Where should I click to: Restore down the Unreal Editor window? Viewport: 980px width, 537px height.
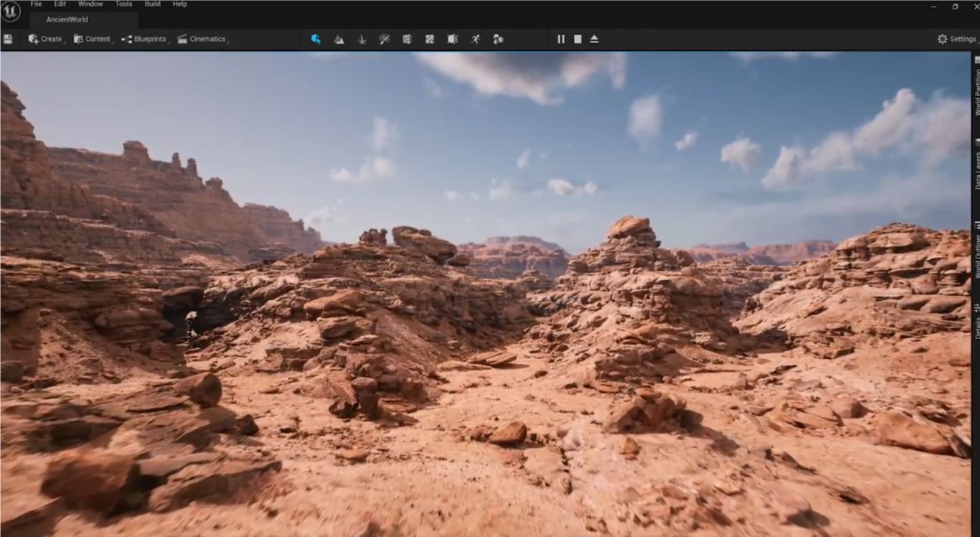point(956,6)
